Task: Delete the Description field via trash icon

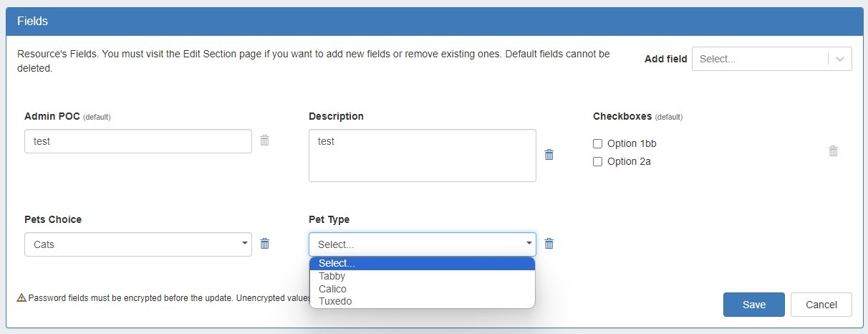Action: (549, 155)
